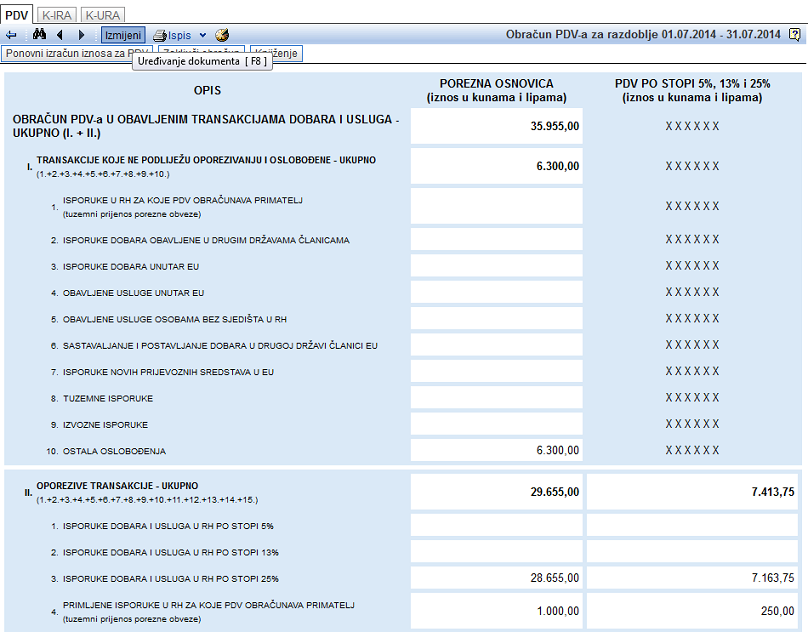Click the back arrow icon in the toolbar
This screenshot has width=808, height=632.
tap(11, 35)
